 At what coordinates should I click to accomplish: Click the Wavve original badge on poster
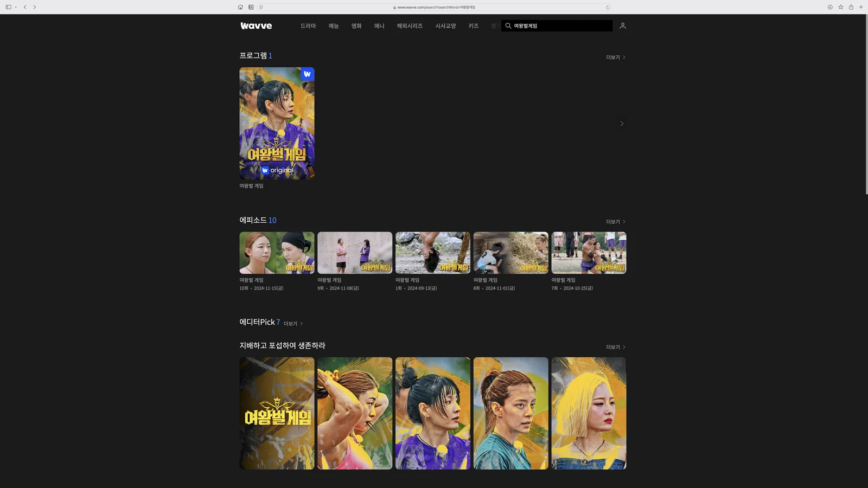[308, 74]
